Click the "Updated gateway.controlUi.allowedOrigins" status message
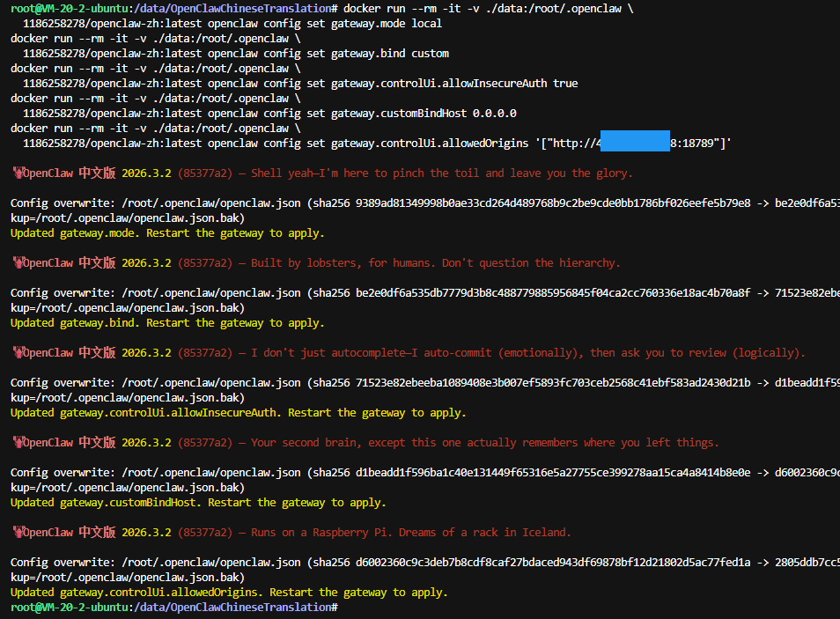Screen dimensions: 840x619 pyautogui.click(x=229, y=593)
